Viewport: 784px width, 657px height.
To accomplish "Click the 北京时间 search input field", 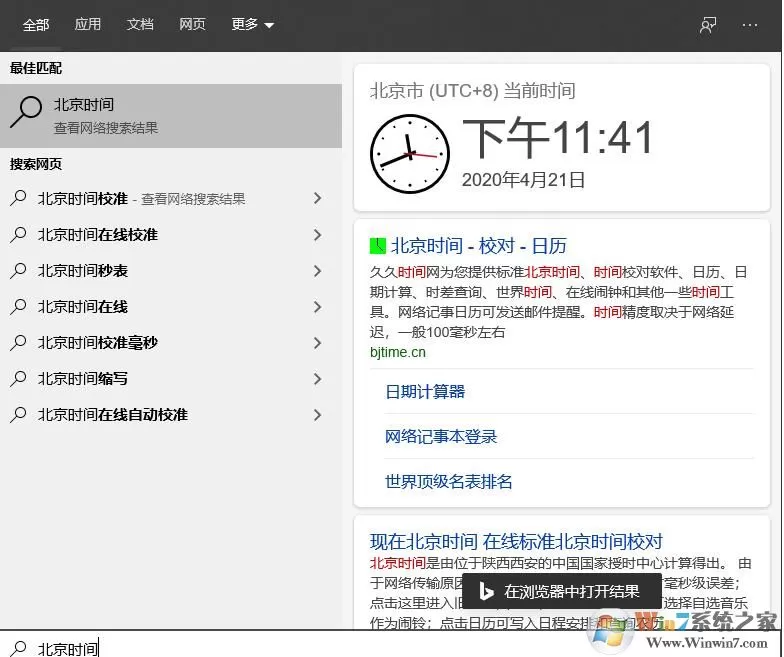I will [390, 648].
